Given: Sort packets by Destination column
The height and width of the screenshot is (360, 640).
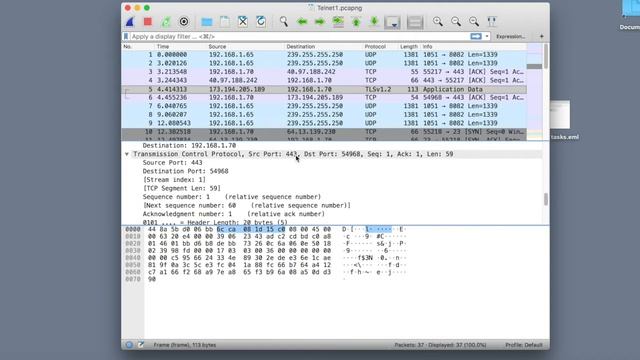Looking at the screenshot, I should coord(324,47).
